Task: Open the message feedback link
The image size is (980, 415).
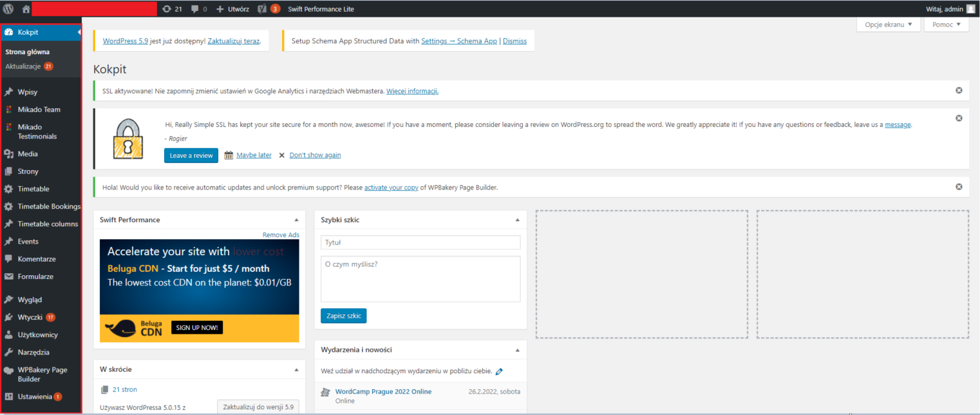Action: (898, 124)
